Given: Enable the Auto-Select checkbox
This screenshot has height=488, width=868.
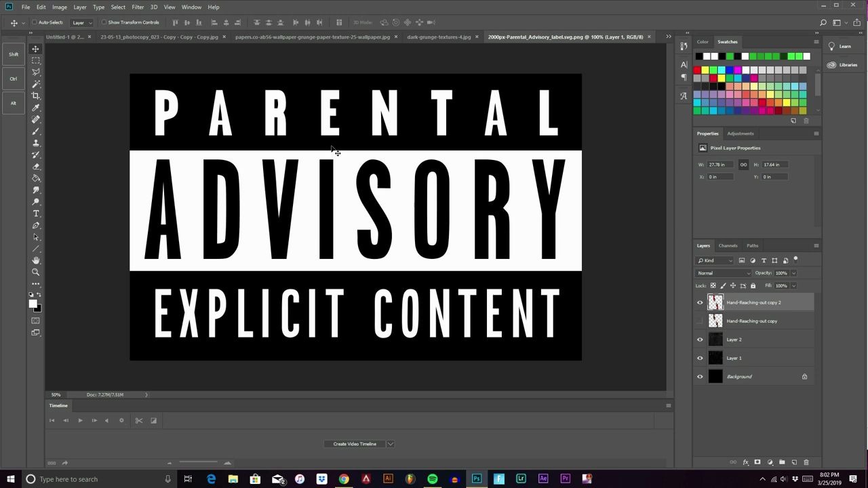Looking at the screenshot, I should (x=35, y=22).
